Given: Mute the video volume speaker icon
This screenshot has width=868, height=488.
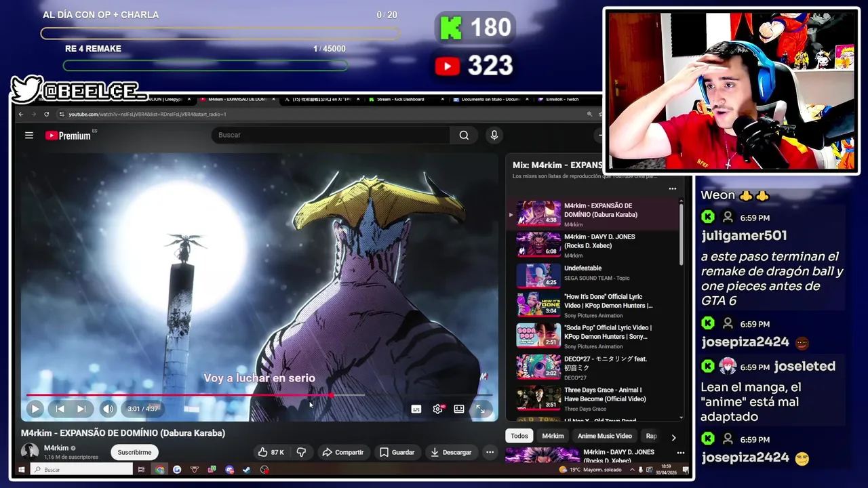Looking at the screenshot, I should [x=108, y=409].
